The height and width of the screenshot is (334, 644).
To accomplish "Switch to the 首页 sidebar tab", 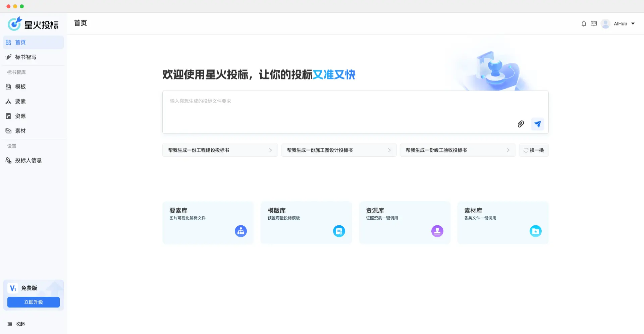I will point(20,42).
